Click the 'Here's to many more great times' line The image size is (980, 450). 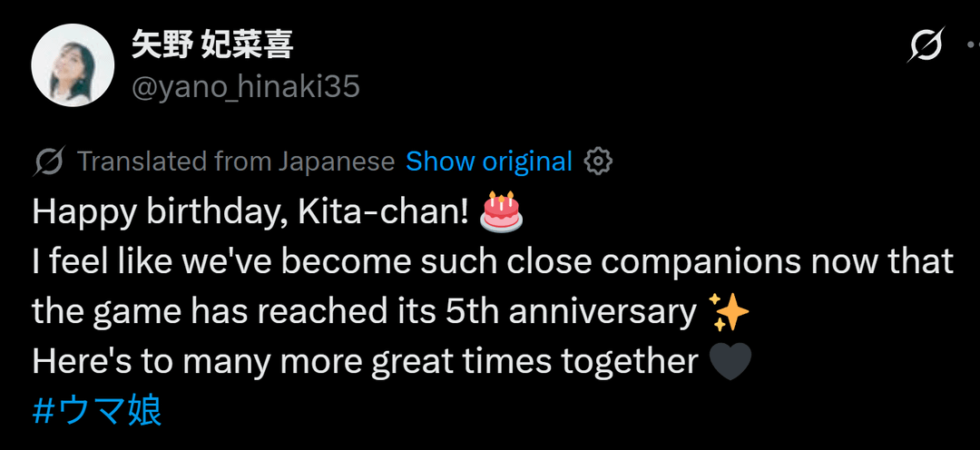coord(365,362)
